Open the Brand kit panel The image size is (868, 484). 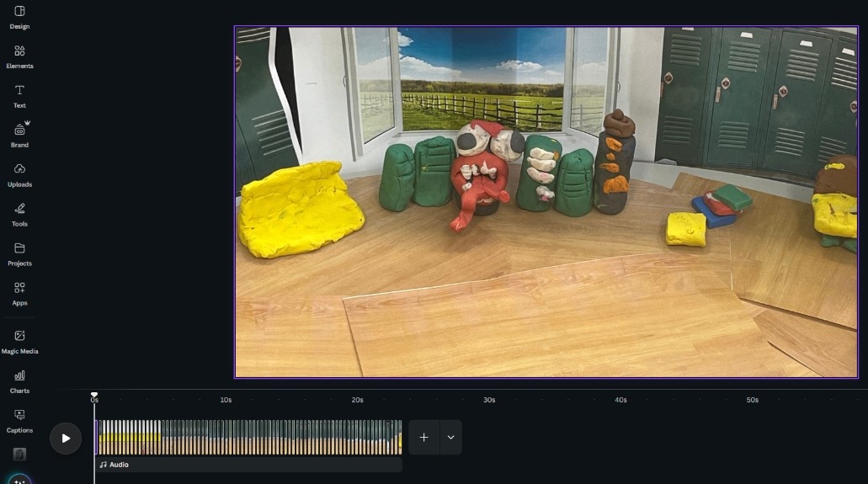(x=19, y=136)
